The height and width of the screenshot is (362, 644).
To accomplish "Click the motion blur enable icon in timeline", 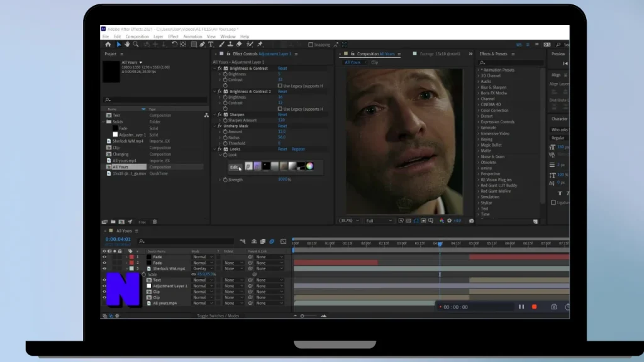I will pyautogui.click(x=272, y=241).
